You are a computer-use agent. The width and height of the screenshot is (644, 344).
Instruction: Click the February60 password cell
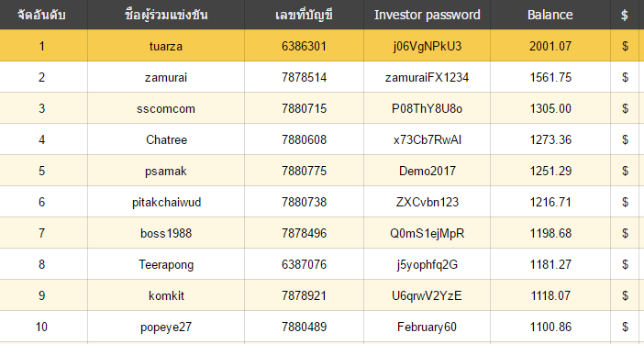tap(427, 327)
